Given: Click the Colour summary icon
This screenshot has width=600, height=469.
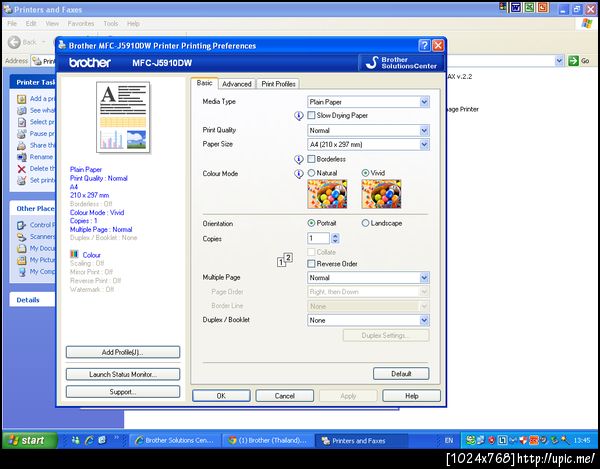Looking at the screenshot, I should click(x=74, y=254).
